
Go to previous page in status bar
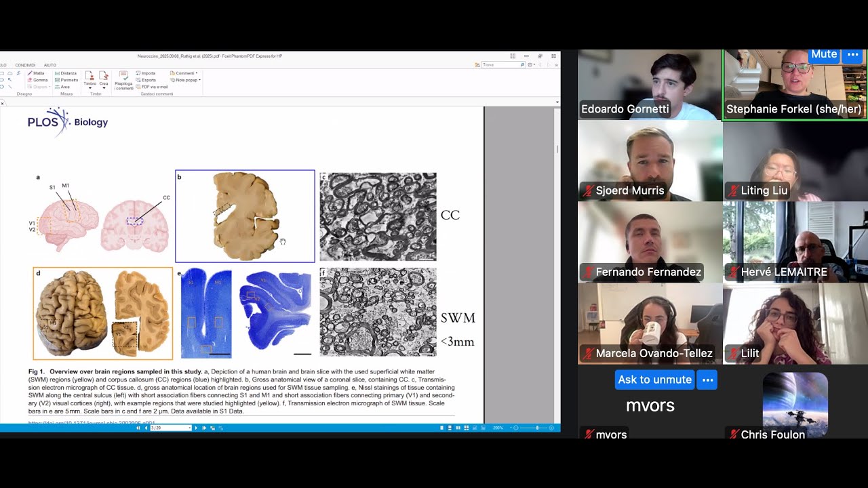[146, 428]
